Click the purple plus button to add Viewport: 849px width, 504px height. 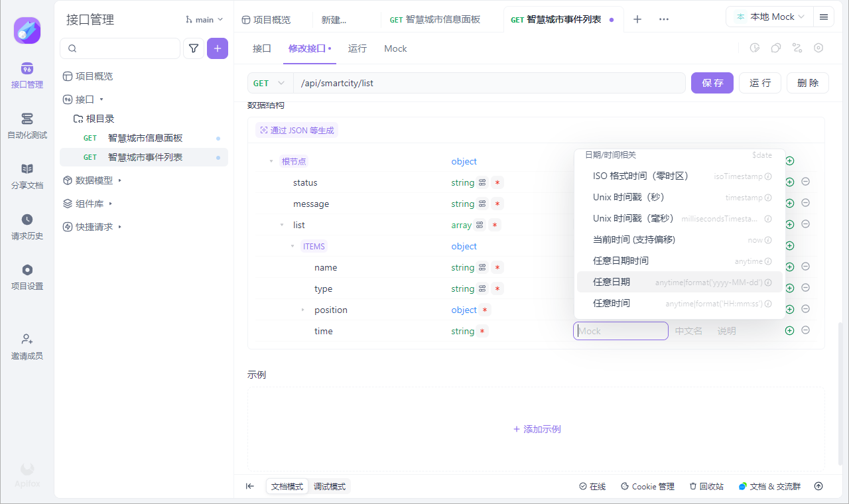[x=218, y=48]
